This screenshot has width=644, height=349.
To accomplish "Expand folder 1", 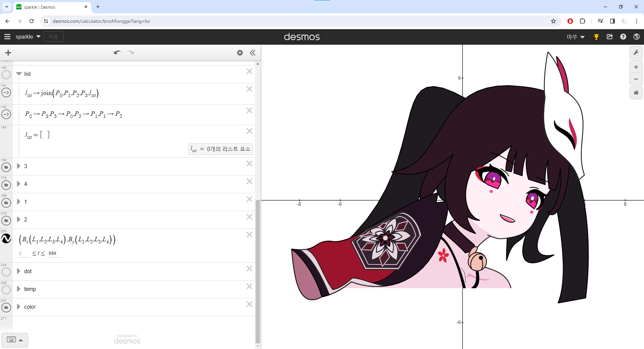I will 19,202.
